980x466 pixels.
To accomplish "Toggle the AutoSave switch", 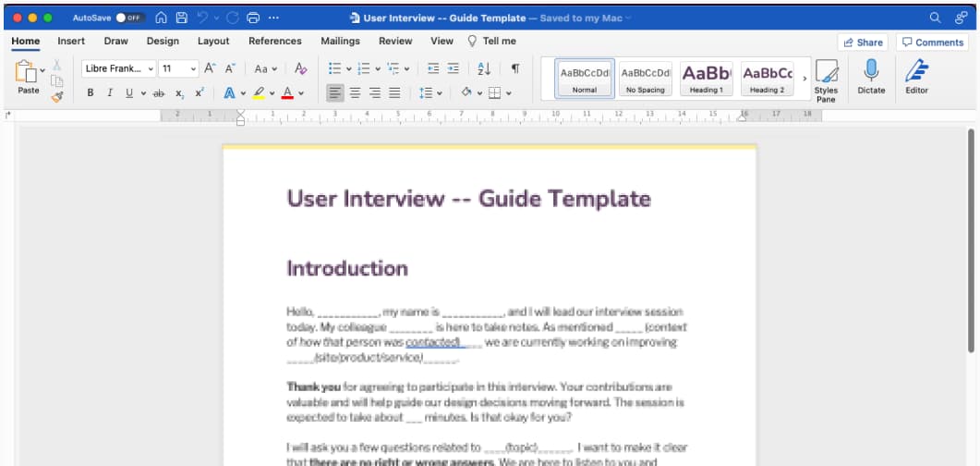I will point(129,18).
